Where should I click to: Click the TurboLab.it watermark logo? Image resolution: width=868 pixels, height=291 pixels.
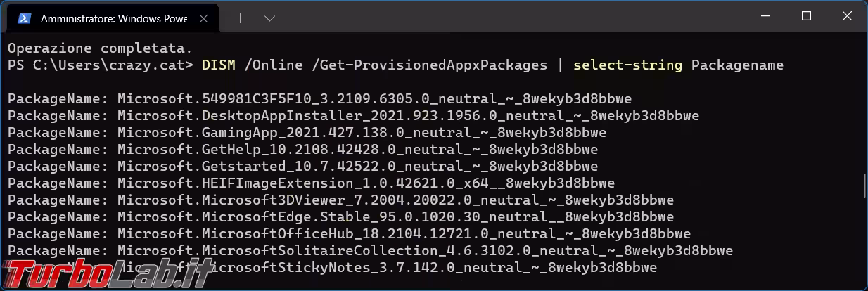(106, 273)
